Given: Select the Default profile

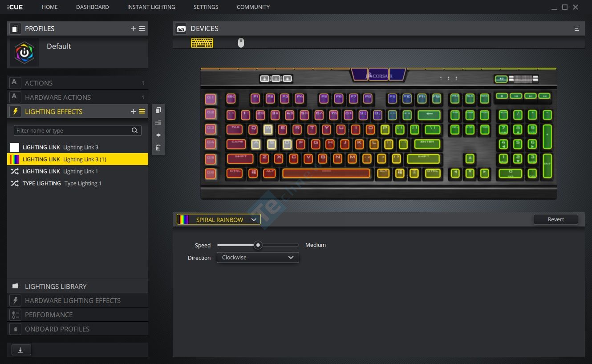Looking at the screenshot, I should click(x=77, y=53).
